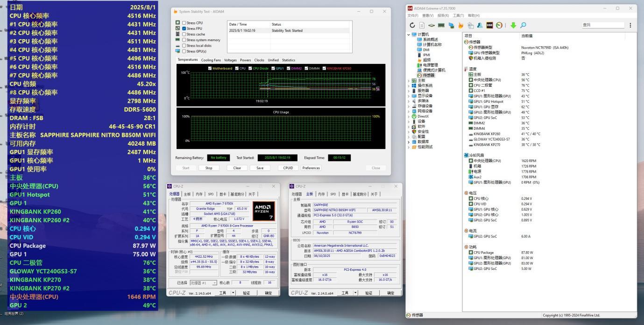
Task: Click the green download arrow icon
Action: [513, 25]
